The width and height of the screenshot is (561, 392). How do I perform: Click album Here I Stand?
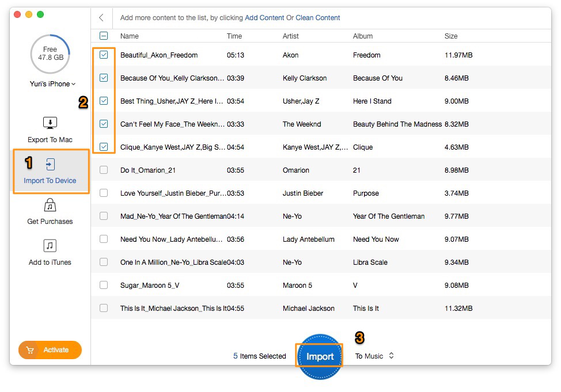point(372,101)
